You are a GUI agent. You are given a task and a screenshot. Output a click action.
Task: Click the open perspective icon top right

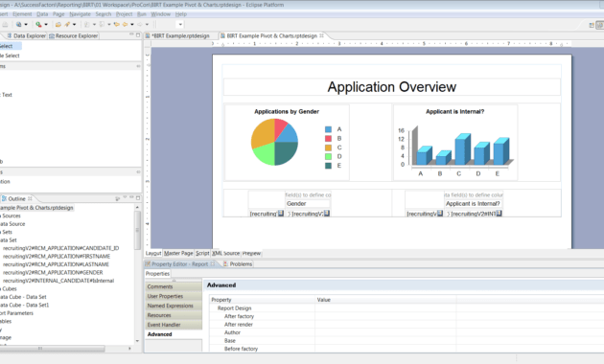click(x=592, y=25)
